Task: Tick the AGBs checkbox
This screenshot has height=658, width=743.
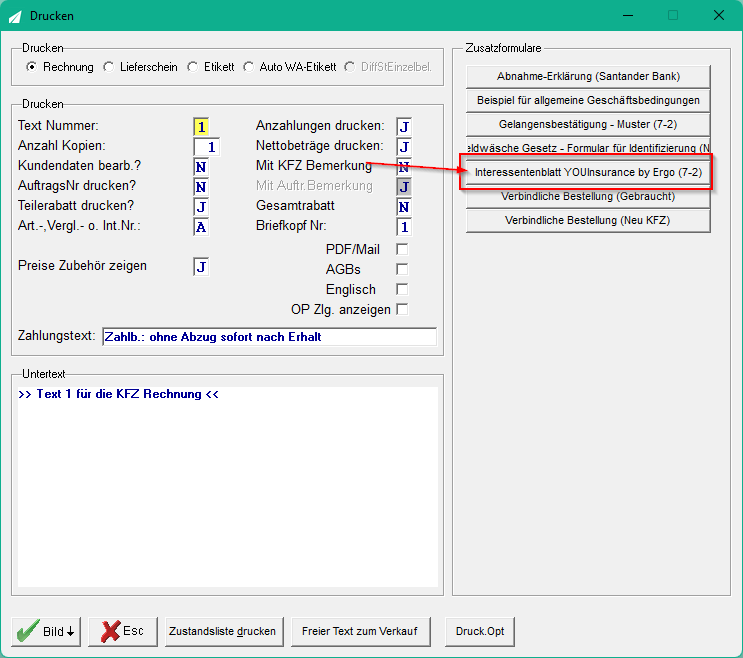Action: 402,269
